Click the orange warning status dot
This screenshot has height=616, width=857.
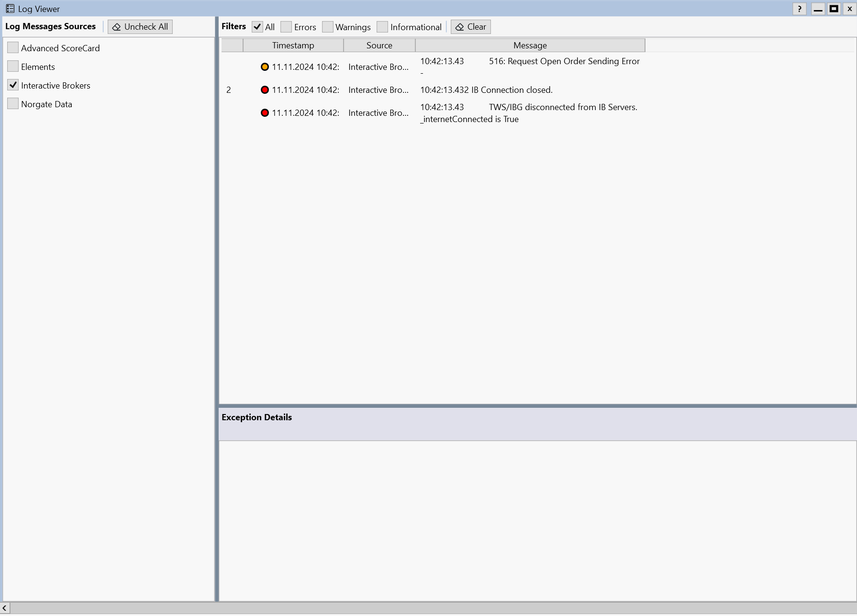click(265, 67)
